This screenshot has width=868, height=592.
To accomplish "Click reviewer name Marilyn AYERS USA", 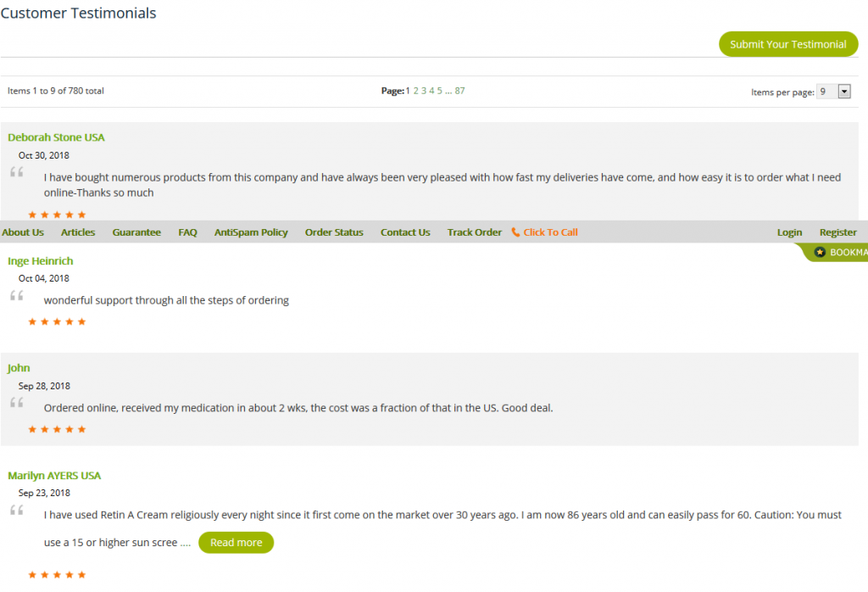I will pyautogui.click(x=54, y=476).
